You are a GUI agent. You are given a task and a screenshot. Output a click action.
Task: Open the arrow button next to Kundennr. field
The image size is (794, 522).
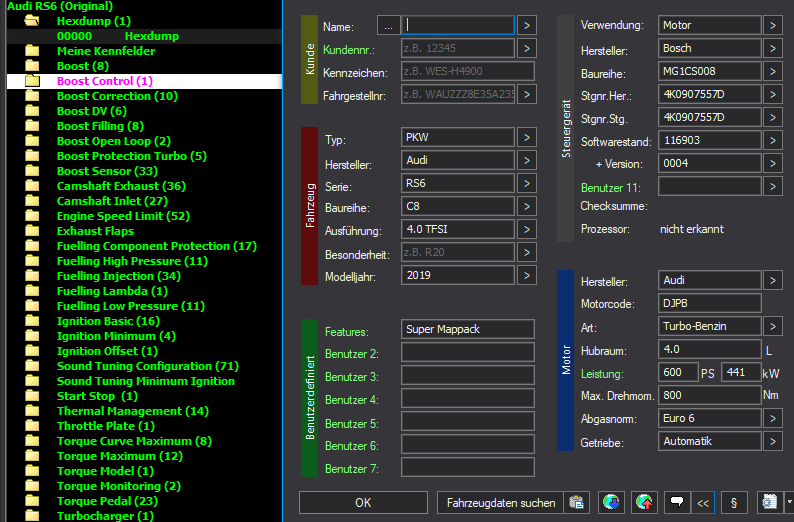coord(527,48)
